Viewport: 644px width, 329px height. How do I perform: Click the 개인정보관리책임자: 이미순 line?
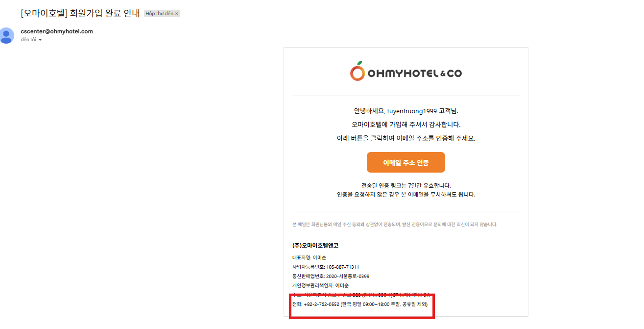320,285
